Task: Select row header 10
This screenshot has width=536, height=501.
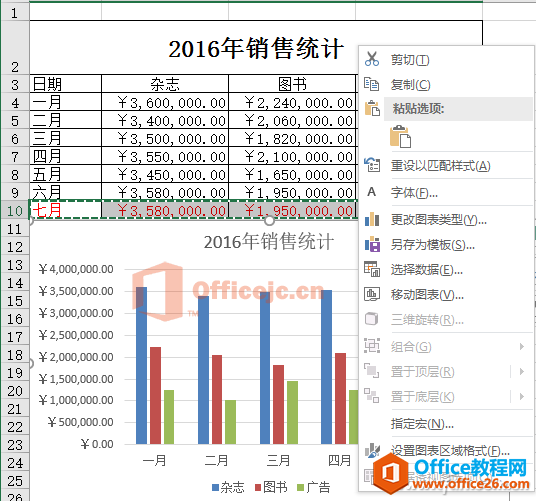Action: coord(15,211)
